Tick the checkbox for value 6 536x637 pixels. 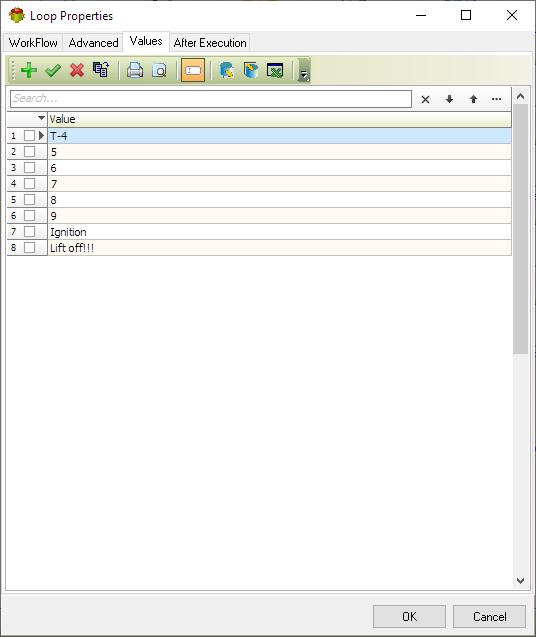(29, 167)
